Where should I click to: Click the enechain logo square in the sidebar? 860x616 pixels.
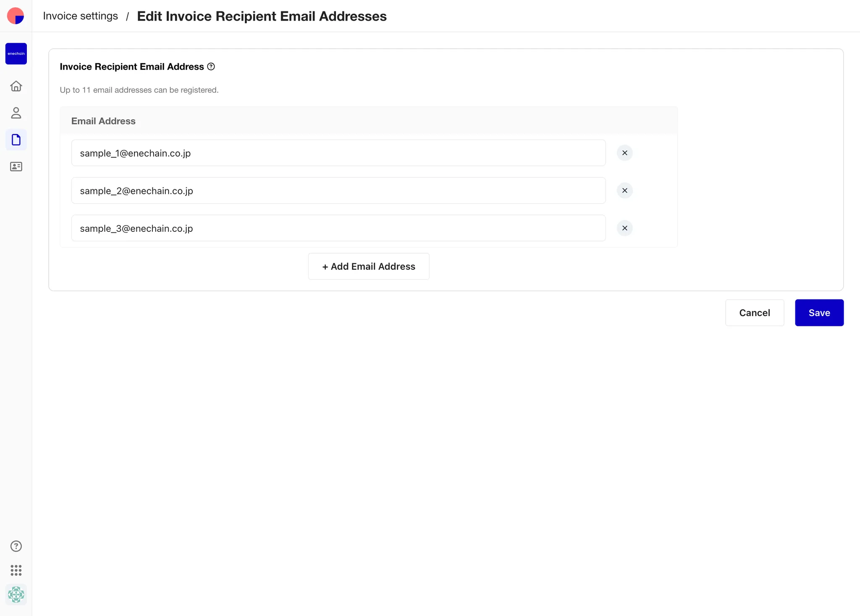tap(16, 53)
